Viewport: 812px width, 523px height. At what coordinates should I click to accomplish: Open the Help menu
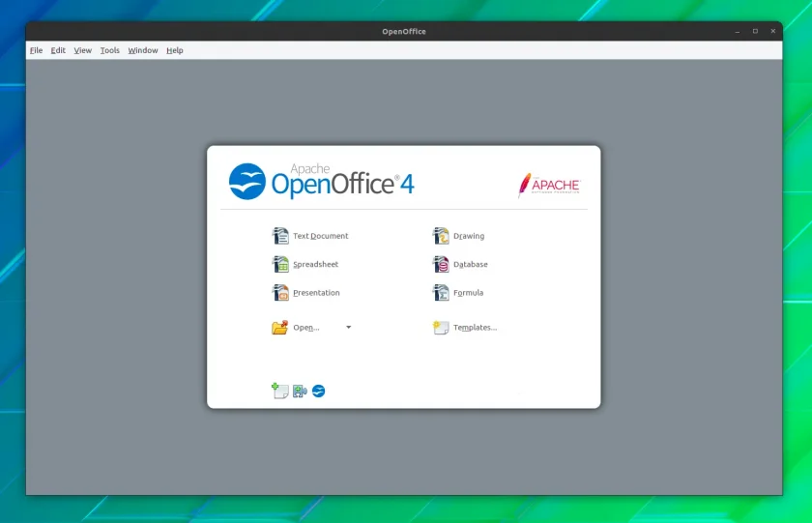click(x=175, y=50)
